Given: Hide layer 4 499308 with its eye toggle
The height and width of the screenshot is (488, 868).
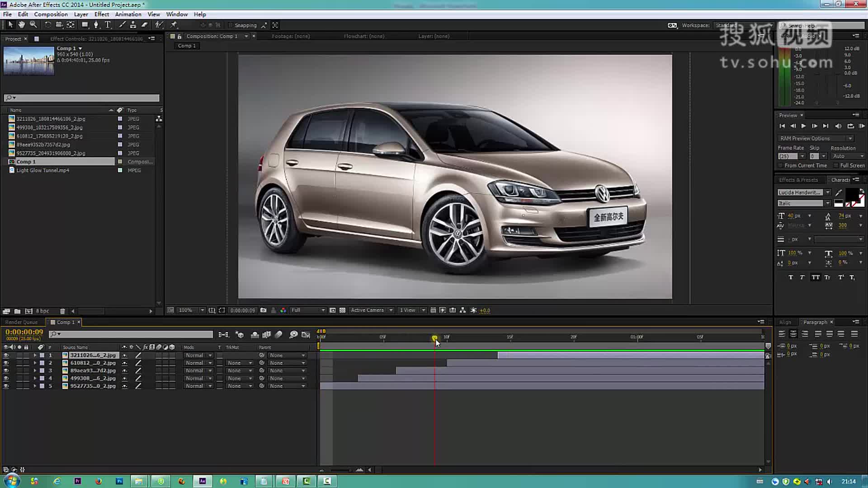Looking at the screenshot, I should (x=6, y=379).
